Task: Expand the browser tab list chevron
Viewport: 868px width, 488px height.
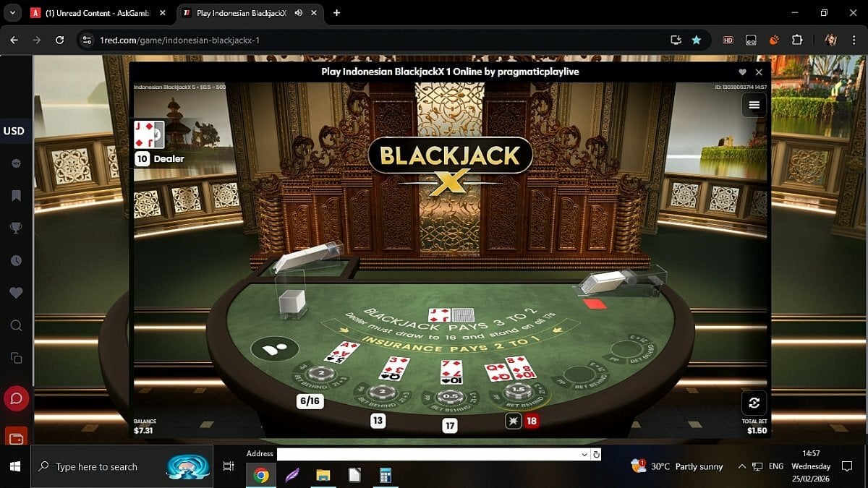Action: point(12,12)
